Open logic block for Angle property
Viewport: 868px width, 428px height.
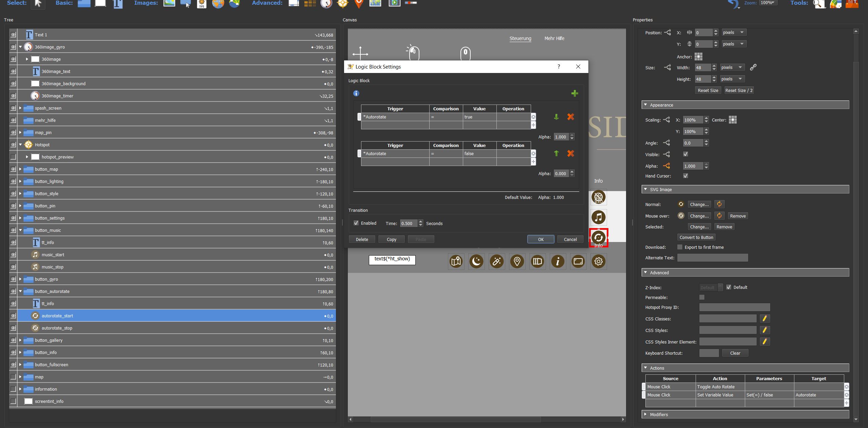[666, 143]
